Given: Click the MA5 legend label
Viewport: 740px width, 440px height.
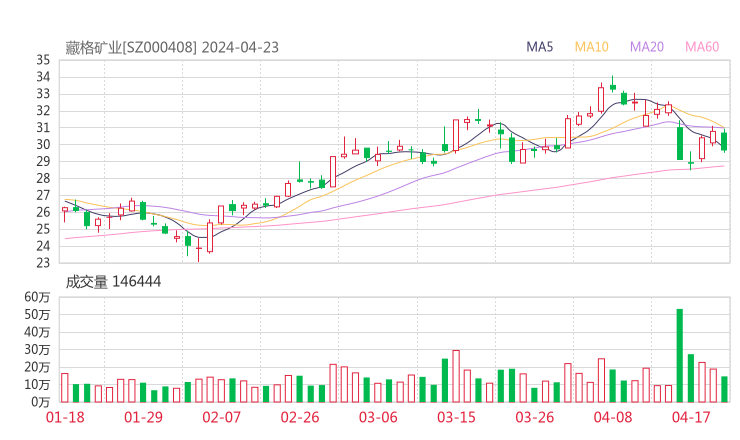Looking at the screenshot, I should 539,47.
